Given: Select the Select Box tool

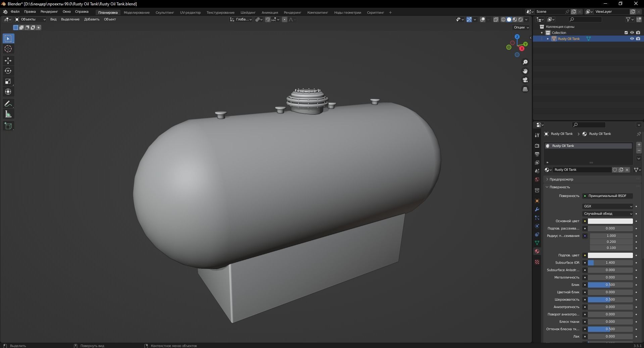Looking at the screenshot, I should pos(8,39).
